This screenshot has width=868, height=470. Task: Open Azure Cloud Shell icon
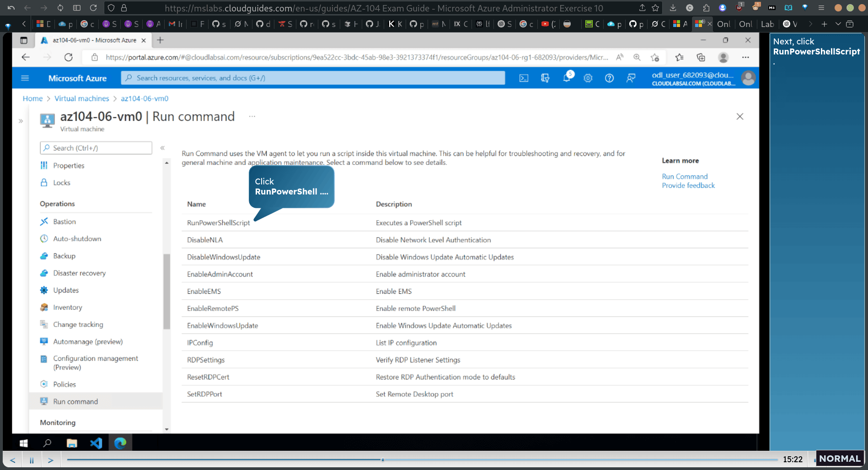[x=524, y=78]
